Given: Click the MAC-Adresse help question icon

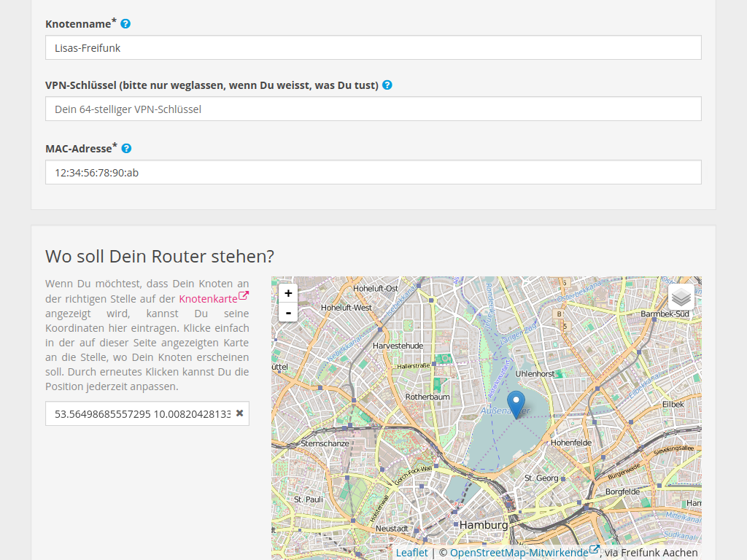Looking at the screenshot, I should [126, 149].
